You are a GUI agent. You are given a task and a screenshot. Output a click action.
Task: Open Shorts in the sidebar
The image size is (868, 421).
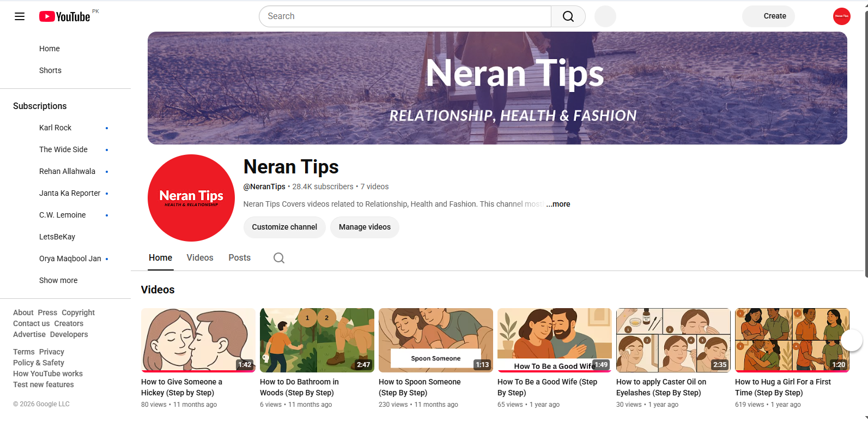click(50, 70)
